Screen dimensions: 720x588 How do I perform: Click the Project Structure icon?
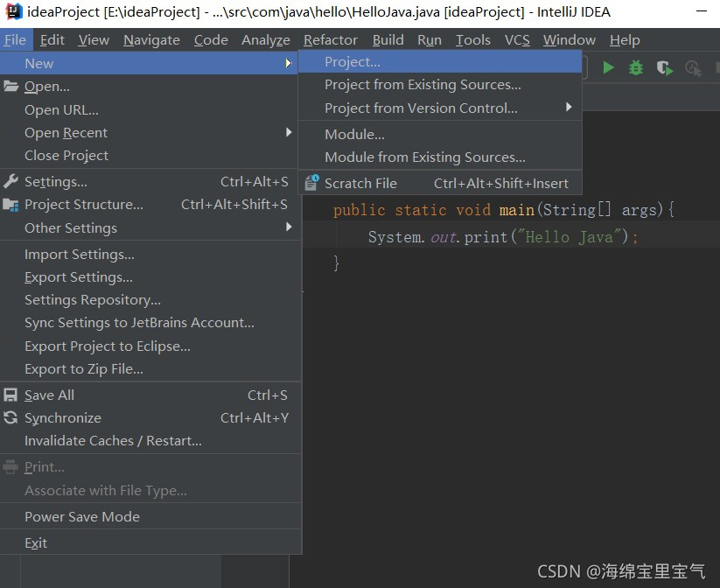coord(10,205)
